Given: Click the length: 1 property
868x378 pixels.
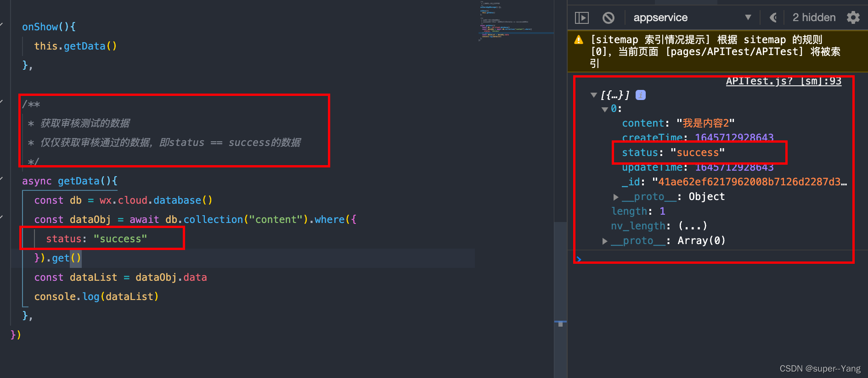Looking at the screenshot, I should (638, 211).
